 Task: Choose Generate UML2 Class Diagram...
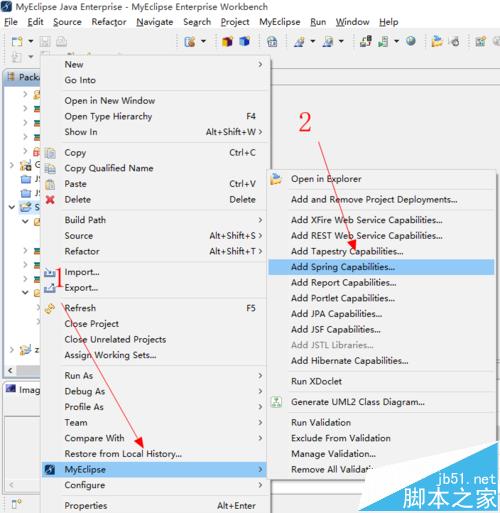(381, 402)
